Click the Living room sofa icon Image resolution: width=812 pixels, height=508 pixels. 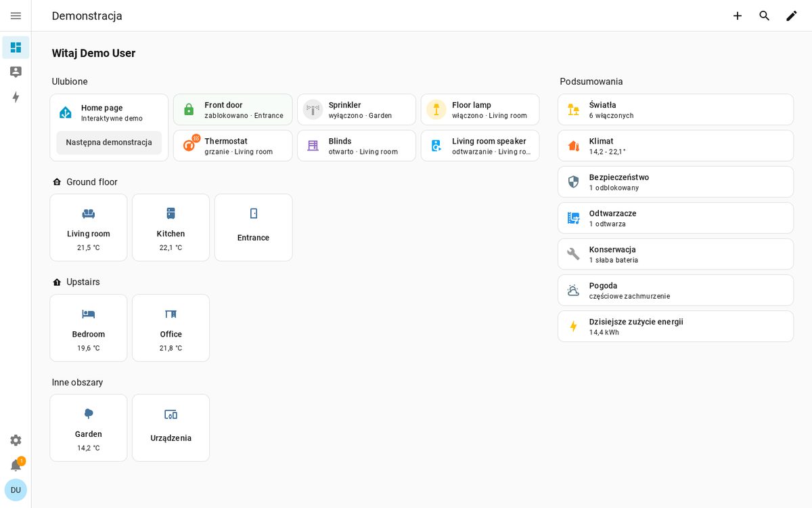[x=89, y=213]
